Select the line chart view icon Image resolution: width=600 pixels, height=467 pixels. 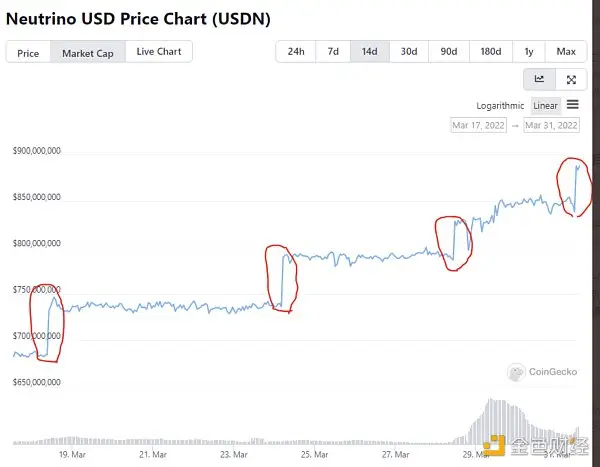(x=540, y=79)
